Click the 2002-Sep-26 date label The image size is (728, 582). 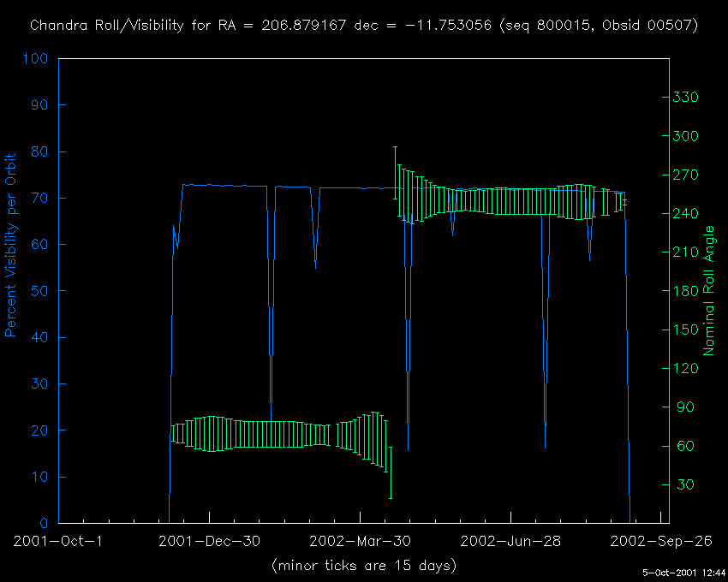[x=660, y=541]
